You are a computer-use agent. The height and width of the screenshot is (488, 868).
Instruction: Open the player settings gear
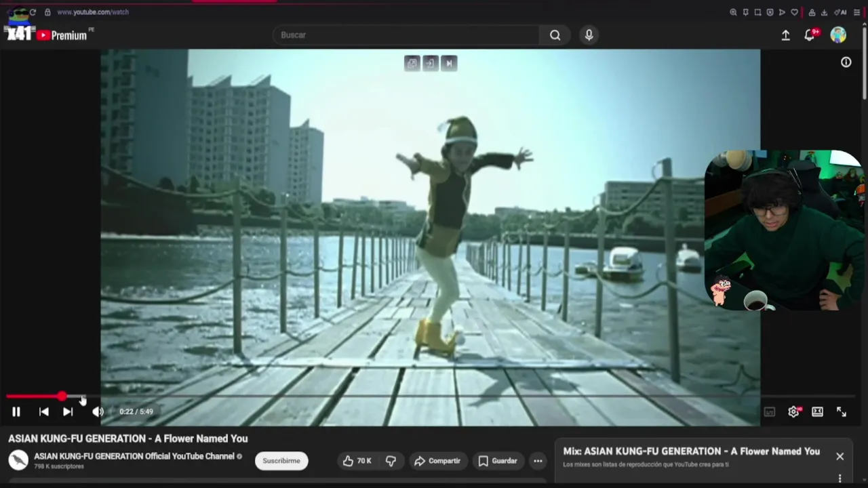(x=793, y=411)
